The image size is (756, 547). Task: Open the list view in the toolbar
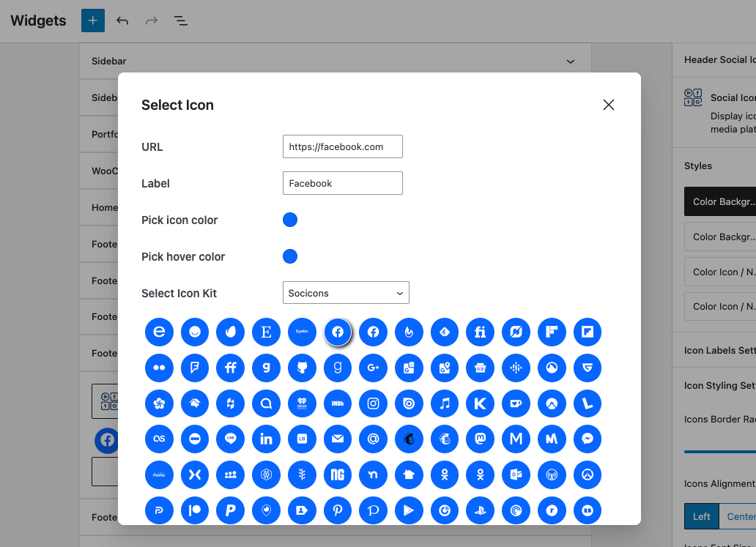(181, 21)
